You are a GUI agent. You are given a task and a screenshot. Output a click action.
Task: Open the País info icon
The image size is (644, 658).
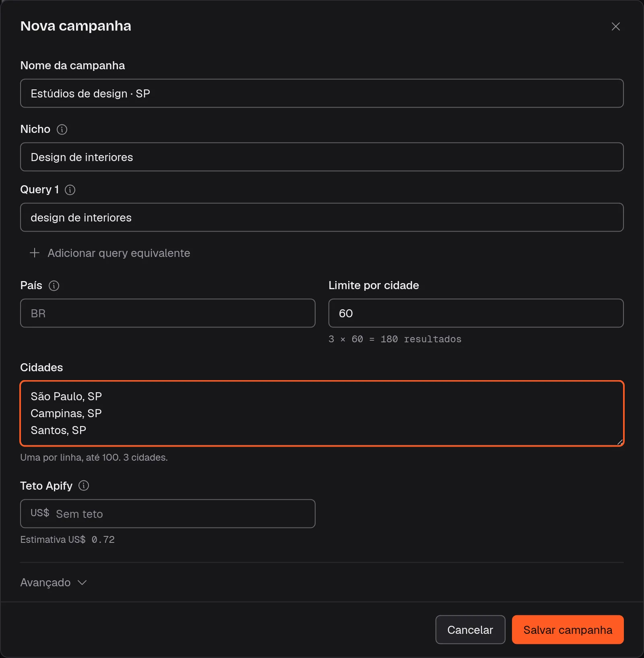click(54, 286)
